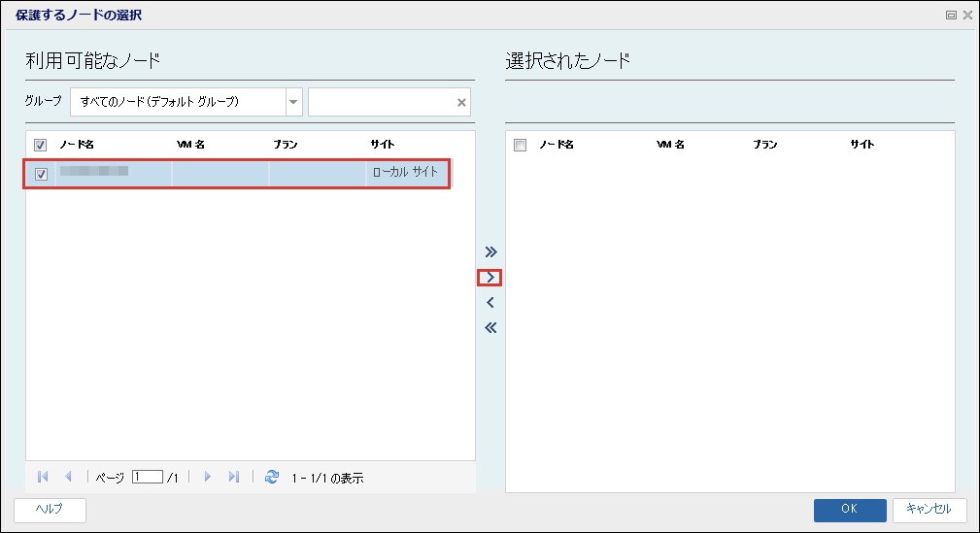Viewport: 980px width, 533px height.
Task: Maximize the node selection dialog
Action: coord(951,15)
